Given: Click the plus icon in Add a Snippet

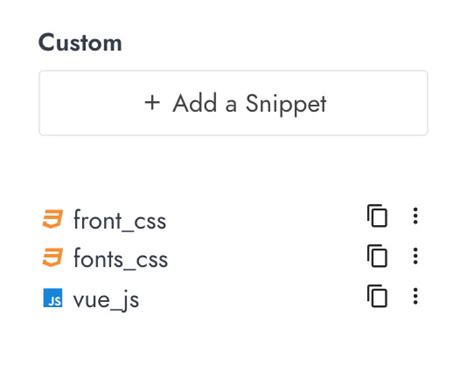Looking at the screenshot, I should (152, 102).
